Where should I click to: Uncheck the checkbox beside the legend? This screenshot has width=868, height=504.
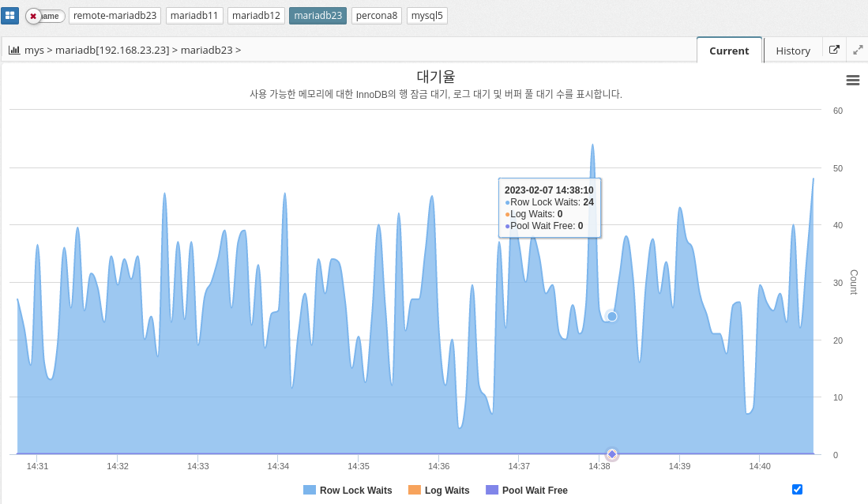(797, 490)
